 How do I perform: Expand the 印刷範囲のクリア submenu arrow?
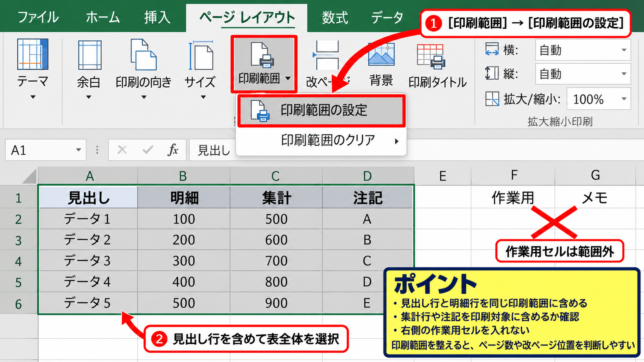coord(396,141)
